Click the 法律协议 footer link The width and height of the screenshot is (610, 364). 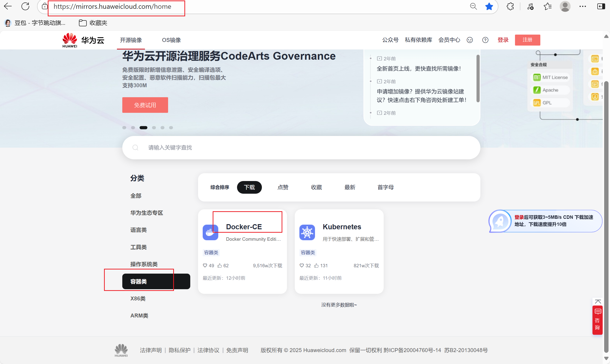click(x=208, y=350)
